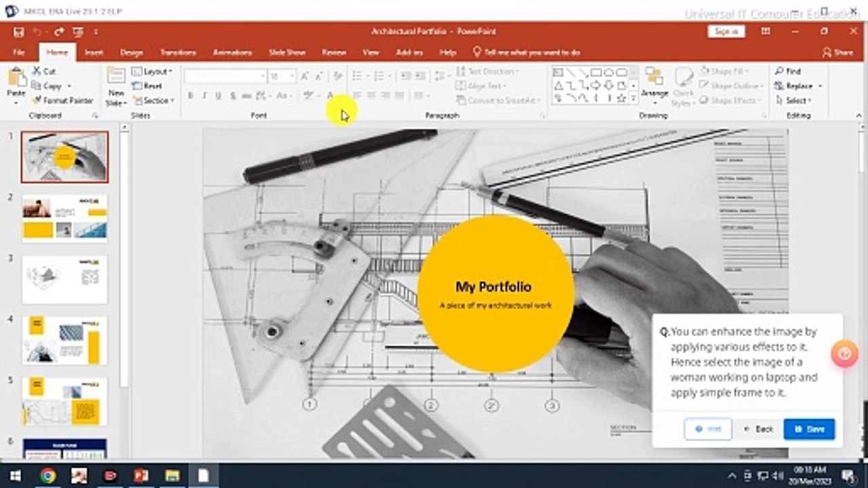Viewport: 868px width, 488px height.
Task: Click the Save icon in quick access toolbar
Action: tap(18, 32)
